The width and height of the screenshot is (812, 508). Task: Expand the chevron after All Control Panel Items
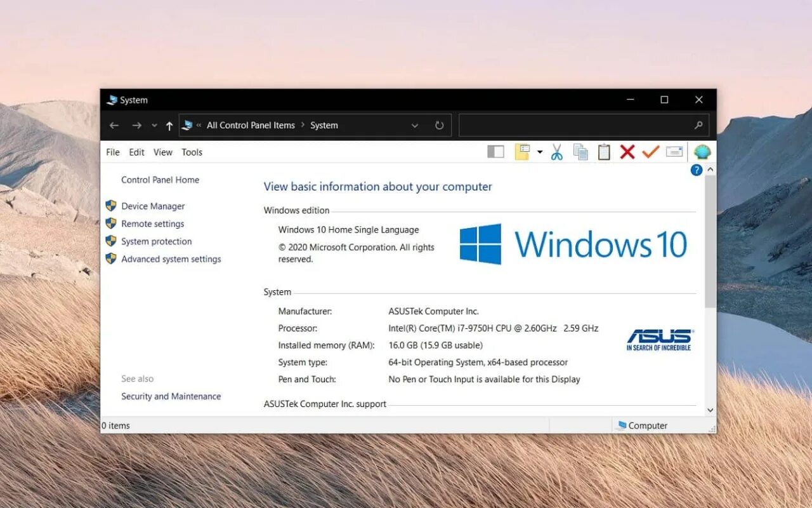point(303,125)
